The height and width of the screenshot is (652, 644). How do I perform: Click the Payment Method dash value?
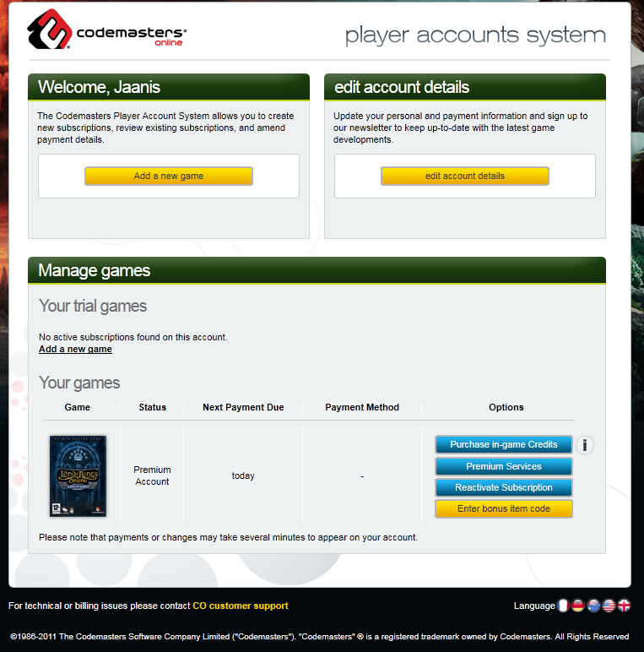362,475
